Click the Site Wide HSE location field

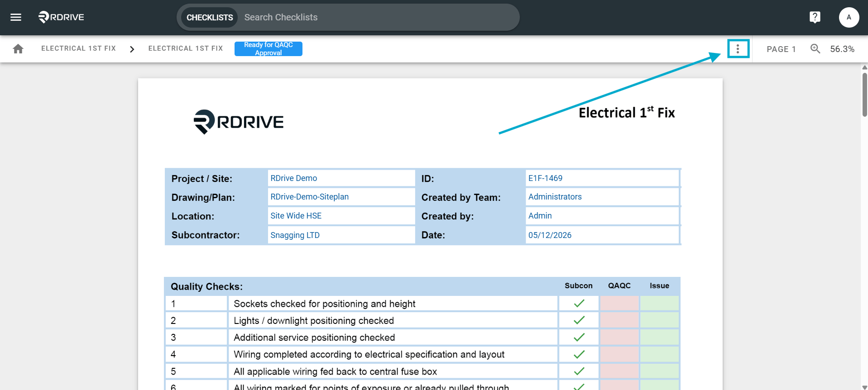click(341, 216)
